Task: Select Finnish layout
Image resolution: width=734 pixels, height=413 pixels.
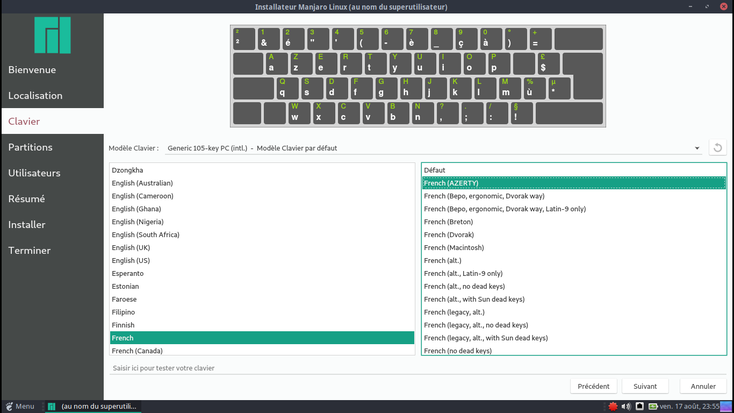Action: click(x=262, y=324)
